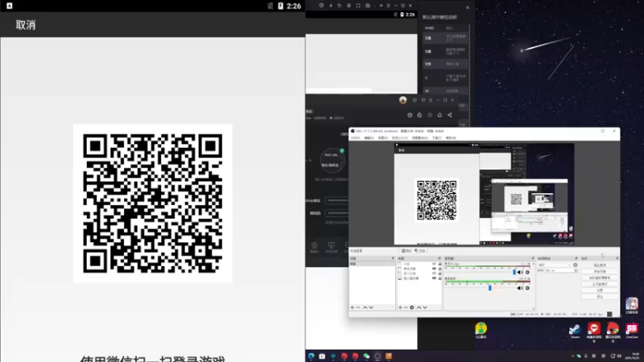Click 工作室模式 in OBS controls
The width and height of the screenshot is (644, 362).
coord(600,284)
